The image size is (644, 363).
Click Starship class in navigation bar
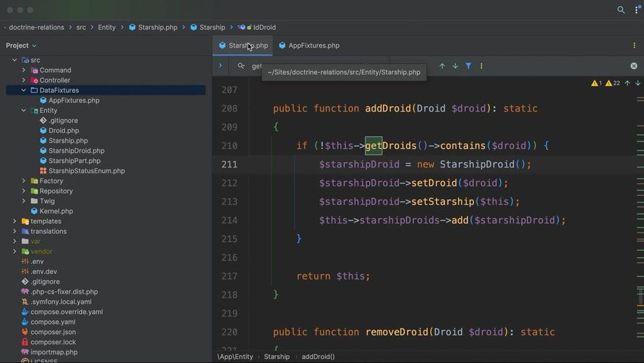pos(208,28)
